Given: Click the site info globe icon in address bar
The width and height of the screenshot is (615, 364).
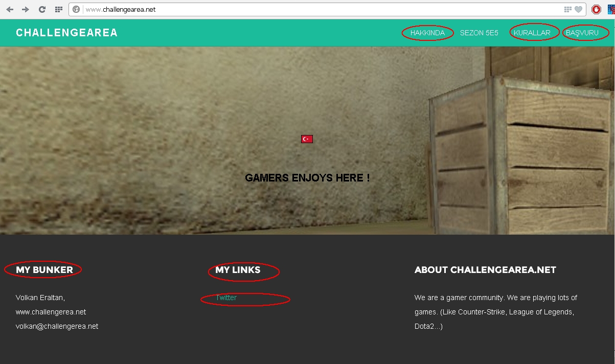Looking at the screenshot, I should click(x=77, y=9).
